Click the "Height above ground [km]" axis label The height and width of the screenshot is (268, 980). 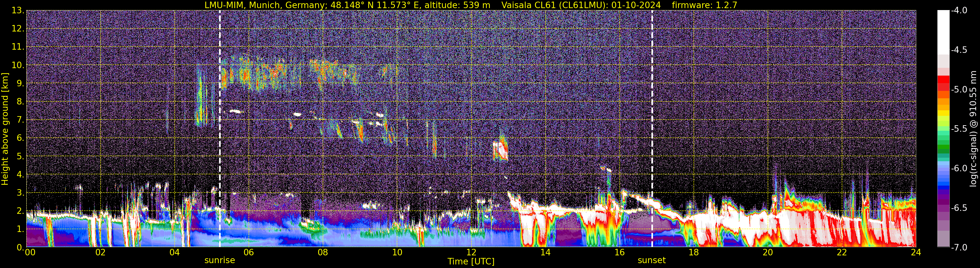[x=5, y=129]
